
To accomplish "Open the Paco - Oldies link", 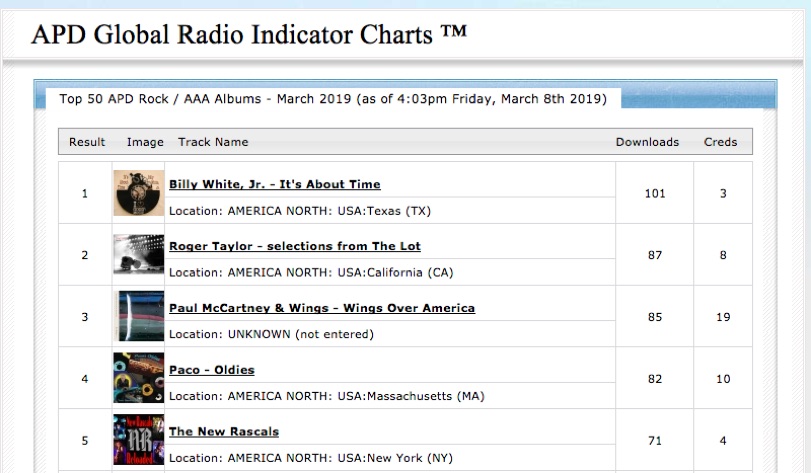I will tap(211, 370).
